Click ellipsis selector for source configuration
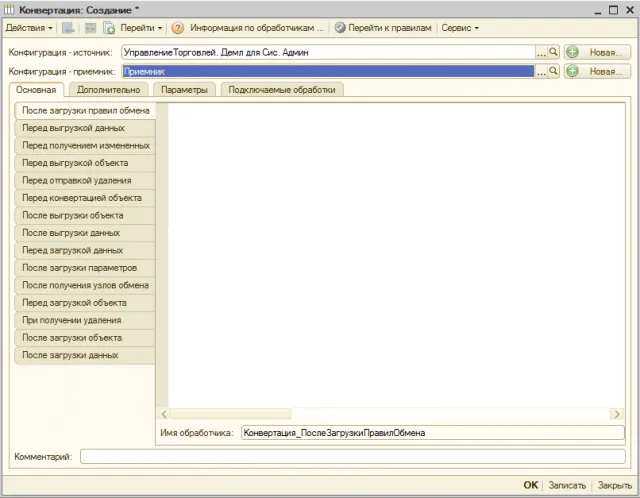The height and width of the screenshot is (498, 640). (541, 53)
